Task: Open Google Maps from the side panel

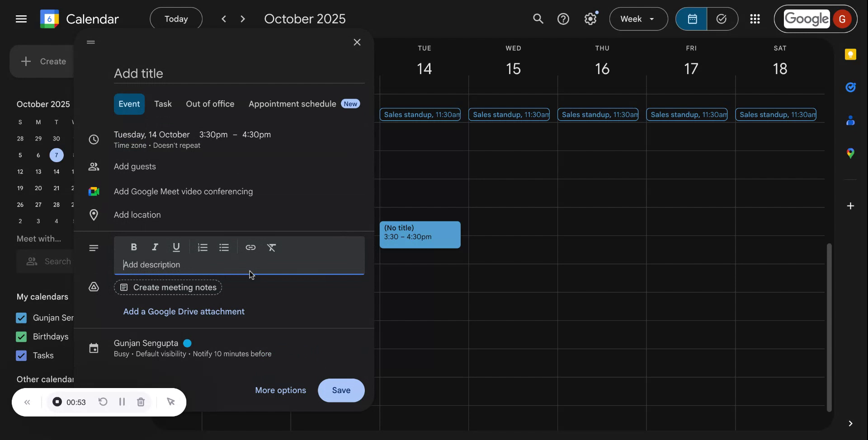Action: tap(851, 153)
